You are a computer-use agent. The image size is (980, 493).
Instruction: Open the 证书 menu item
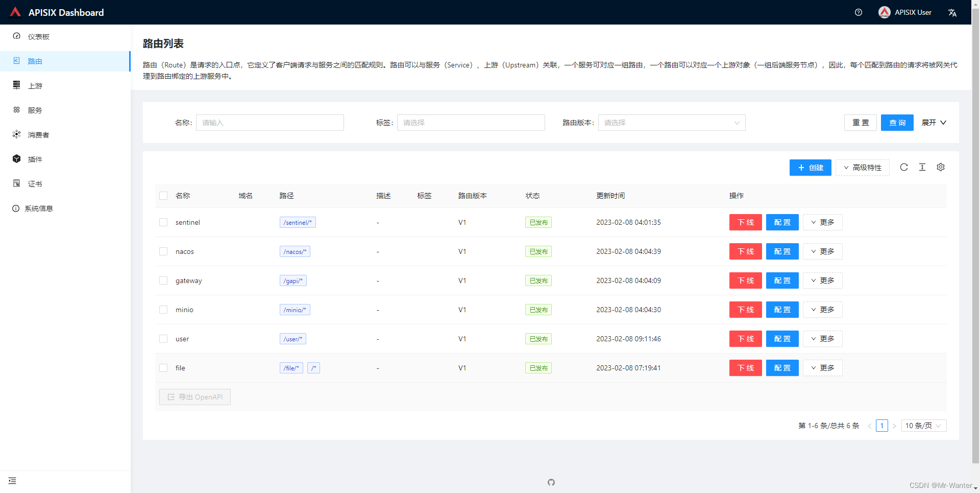tap(65, 184)
